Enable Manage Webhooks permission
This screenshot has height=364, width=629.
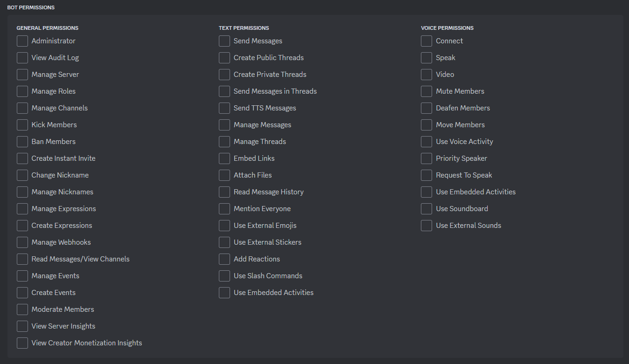[22, 242]
